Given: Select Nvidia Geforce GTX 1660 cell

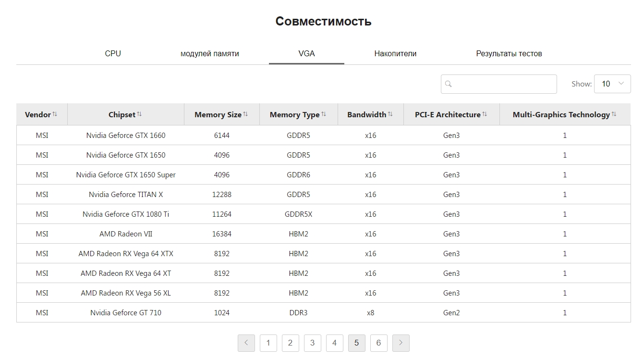Looking at the screenshot, I should [x=126, y=136].
